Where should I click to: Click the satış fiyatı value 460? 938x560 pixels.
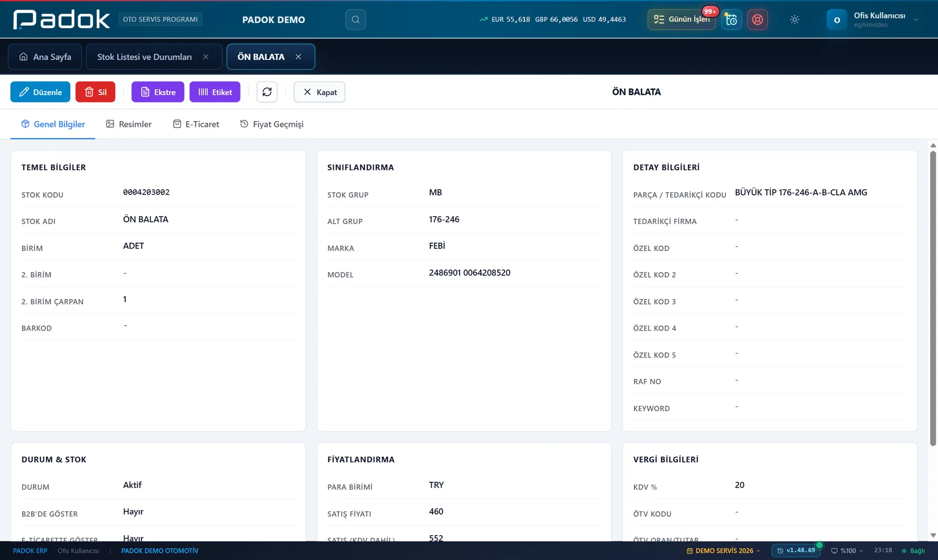[436, 512]
